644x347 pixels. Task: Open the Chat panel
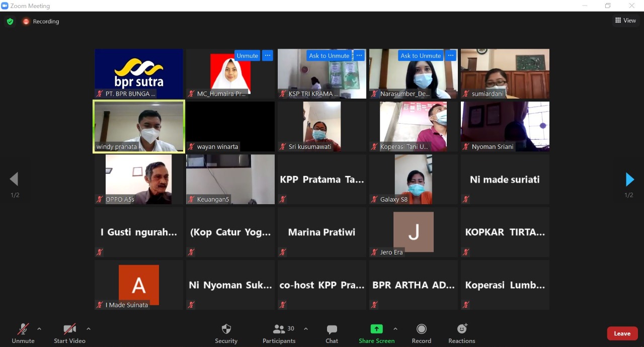pyautogui.click(x=332, y=329)
